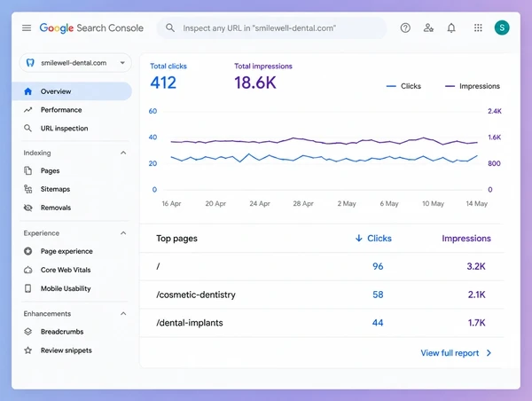Image resolution: width=532 pixels, height=401 pixels.
Task: Collapse the Indexing section
Action: click(x=123, y=153)
